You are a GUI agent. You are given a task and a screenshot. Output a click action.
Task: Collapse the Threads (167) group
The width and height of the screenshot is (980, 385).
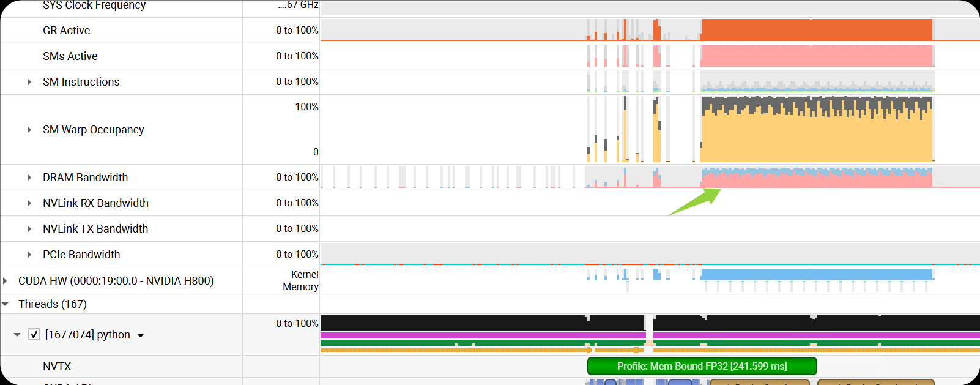5,304
